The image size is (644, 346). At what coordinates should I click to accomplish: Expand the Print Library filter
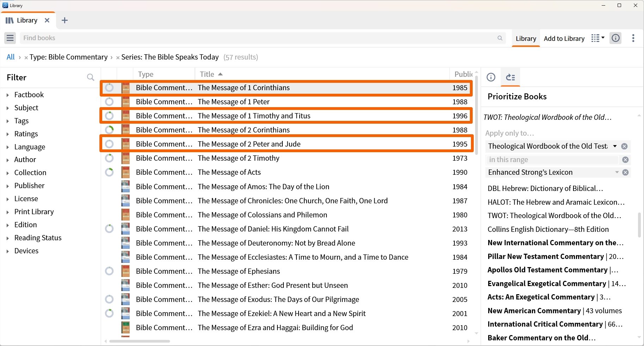pos(7,212)
